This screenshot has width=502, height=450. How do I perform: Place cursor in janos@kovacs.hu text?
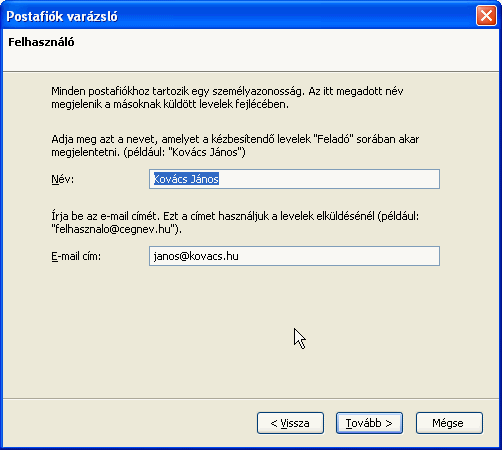pyautogui.click(x=196, y=256)
